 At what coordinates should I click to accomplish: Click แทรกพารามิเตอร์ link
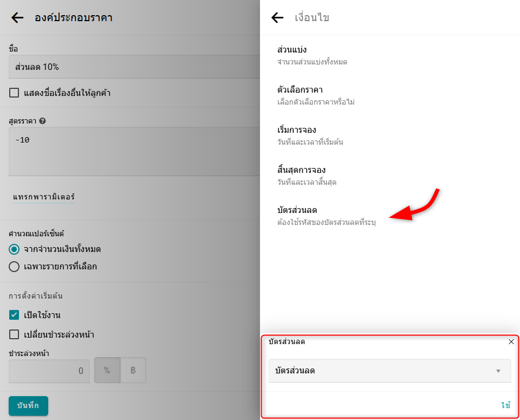44,197
